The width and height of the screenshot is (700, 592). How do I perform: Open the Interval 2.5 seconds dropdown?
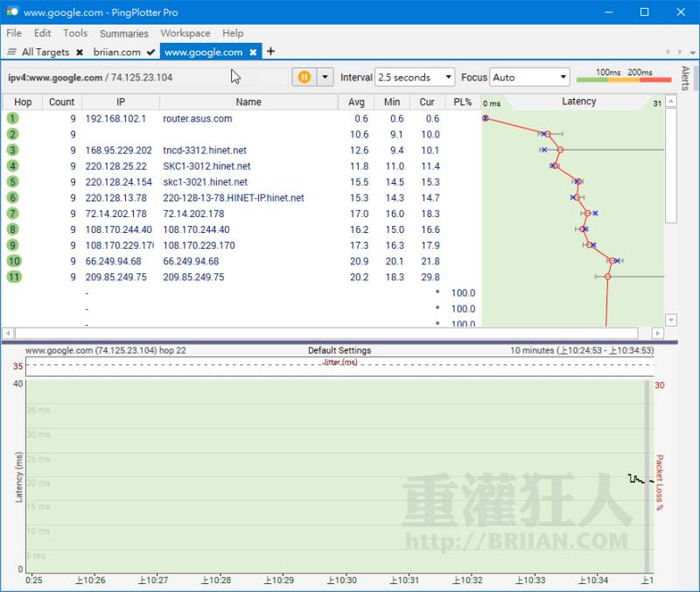click(415, 77)
